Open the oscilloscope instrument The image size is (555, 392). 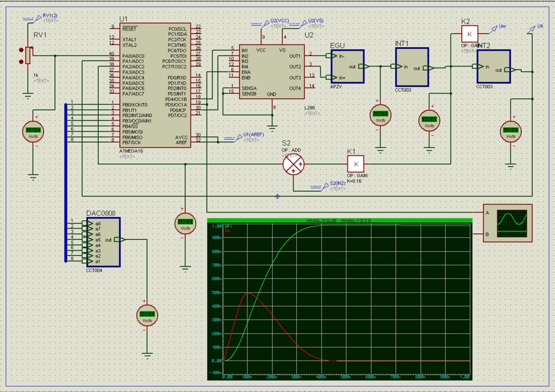tap(507, 223)
